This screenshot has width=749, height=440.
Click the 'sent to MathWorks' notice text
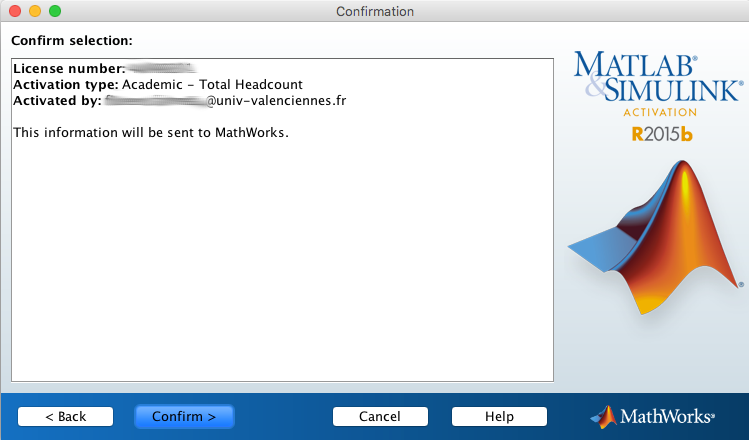[x=150, y=132]
